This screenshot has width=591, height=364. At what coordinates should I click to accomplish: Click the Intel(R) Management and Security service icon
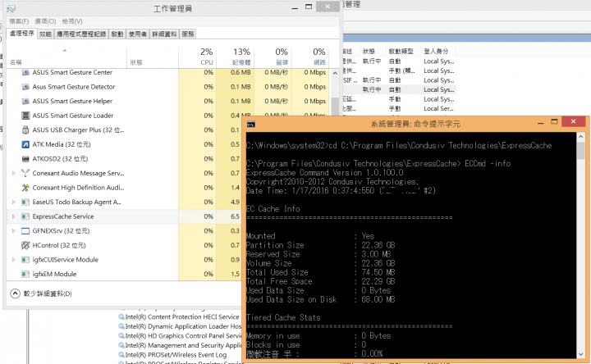point(121,345)
